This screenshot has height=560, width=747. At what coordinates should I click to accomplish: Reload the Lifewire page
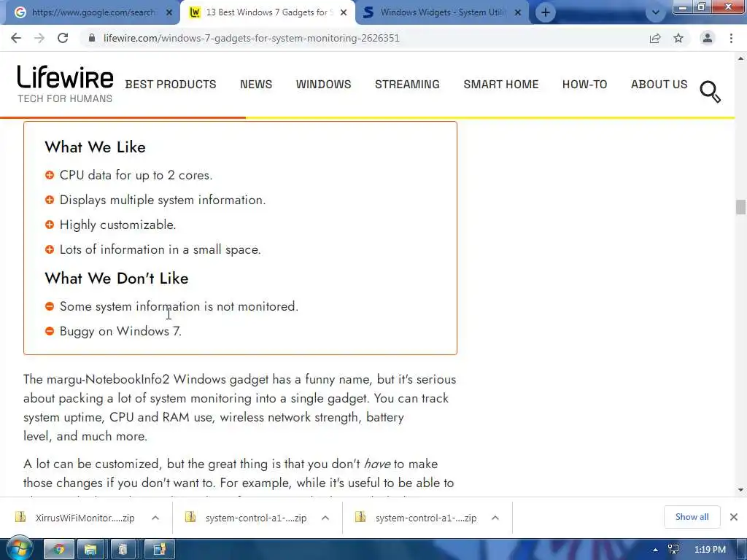click(x=63, y=38)
